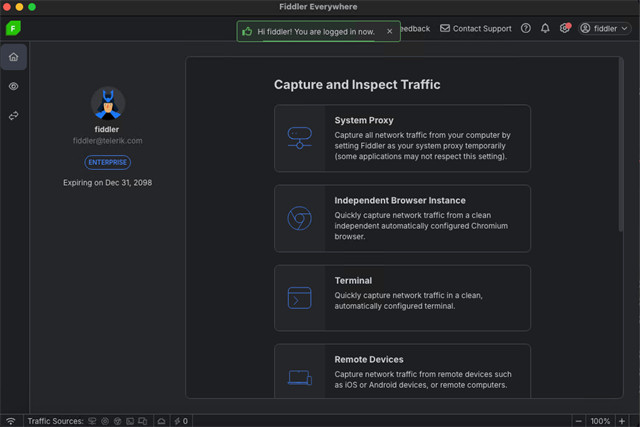Select the Terminal capture card

[402, 298]
